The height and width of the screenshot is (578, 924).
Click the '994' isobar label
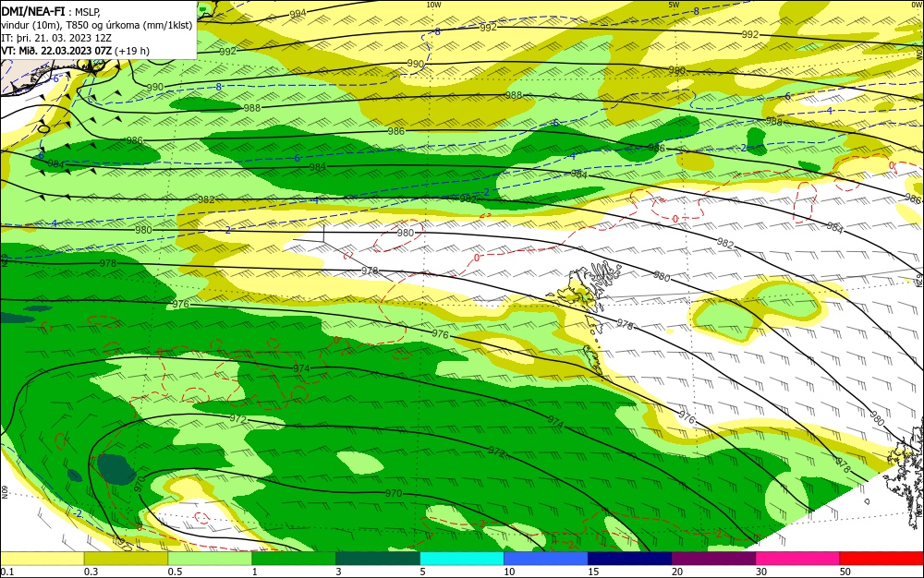(x=298, y=14)
